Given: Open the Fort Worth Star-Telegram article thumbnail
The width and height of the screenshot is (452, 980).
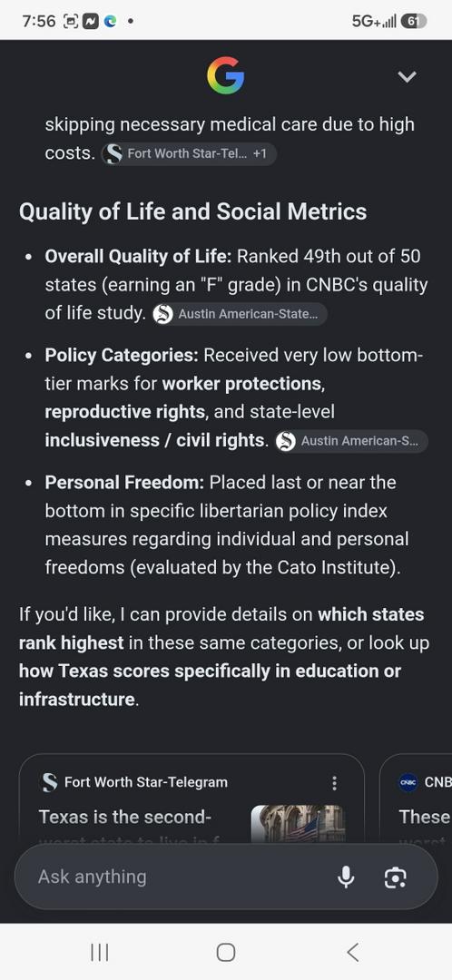Looking at the screenshot, I should click(x=299, y=823).
